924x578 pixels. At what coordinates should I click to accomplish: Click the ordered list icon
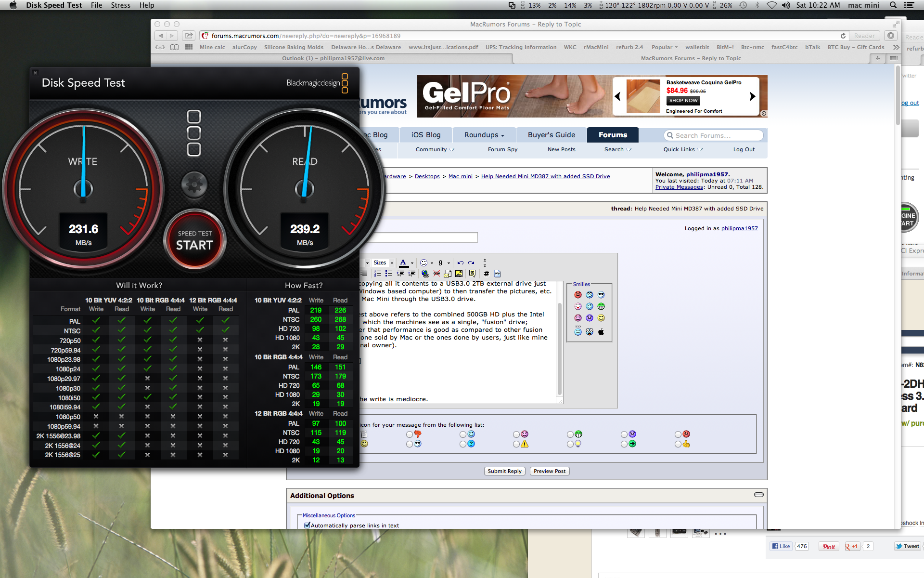pos(378,274)
